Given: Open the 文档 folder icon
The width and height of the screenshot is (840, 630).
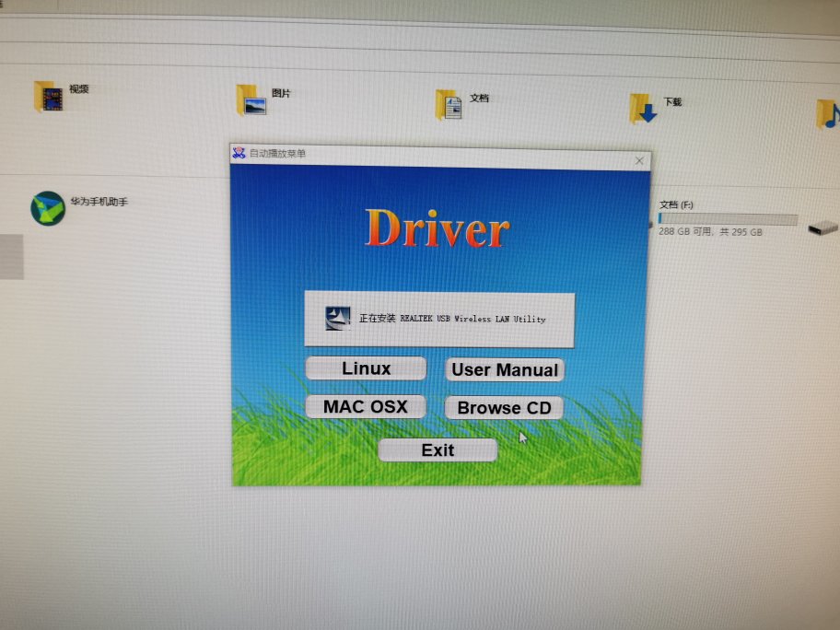Looking at the screenshot, I should (x=449, y=104).
